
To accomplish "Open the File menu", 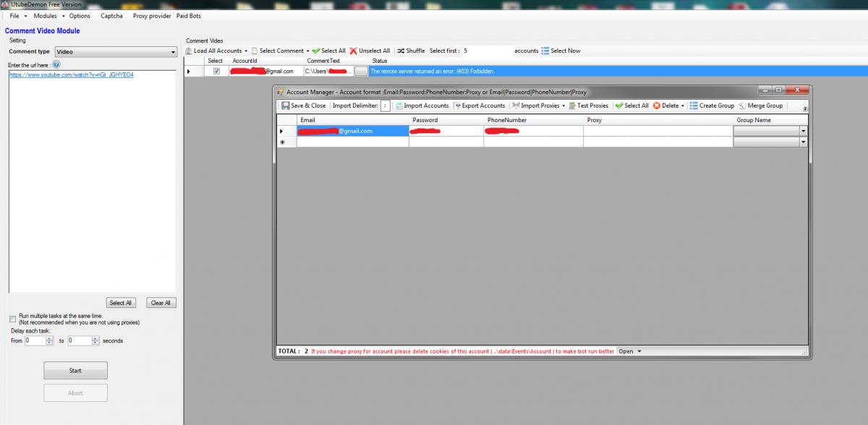I will pyautogui.click(x=18, y=16).
